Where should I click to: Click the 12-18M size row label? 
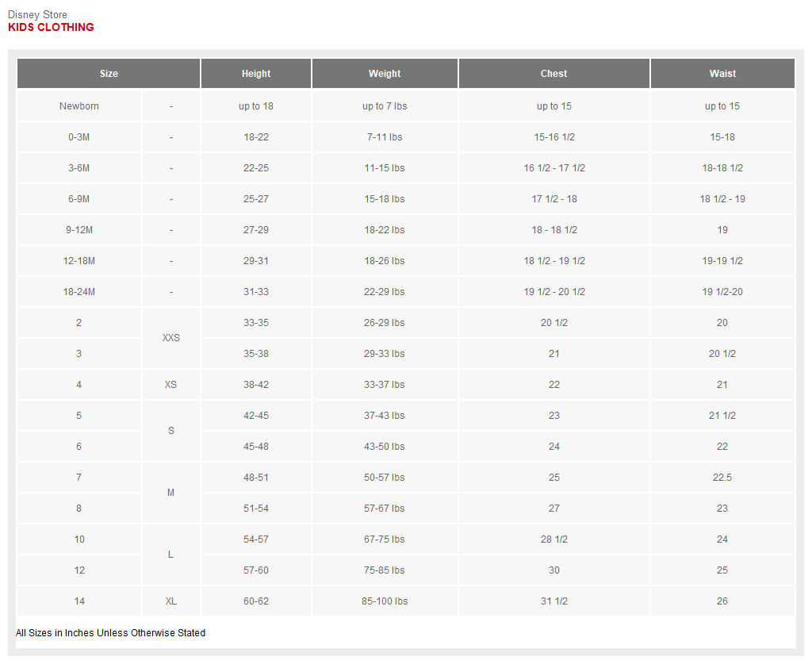(x=79, y=261)
